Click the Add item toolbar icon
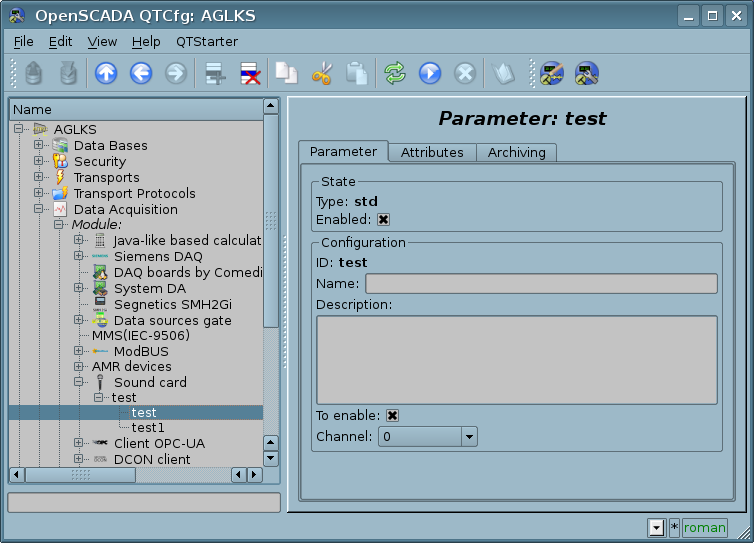The width and height of the screenshot is (754, 543). (x=212, y=73)
